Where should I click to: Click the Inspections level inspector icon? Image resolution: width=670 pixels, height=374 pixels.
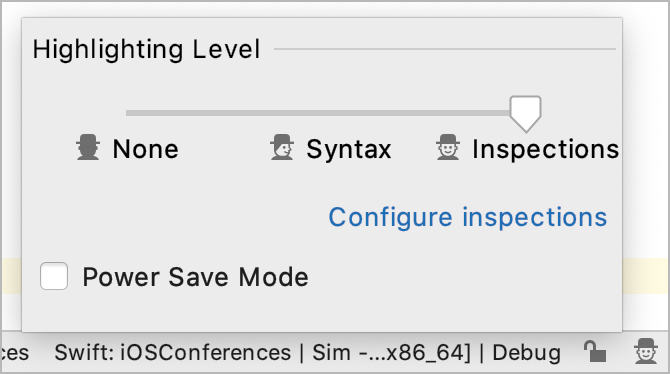(448, 147)
